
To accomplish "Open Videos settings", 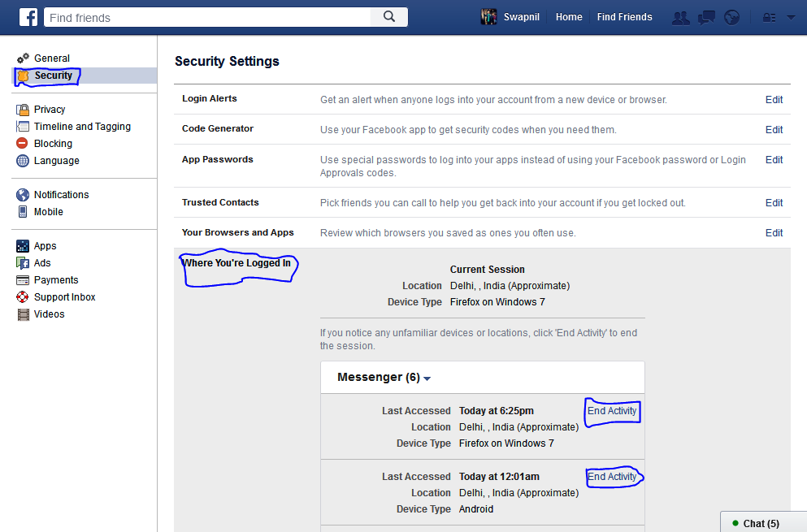I will 50,314.
